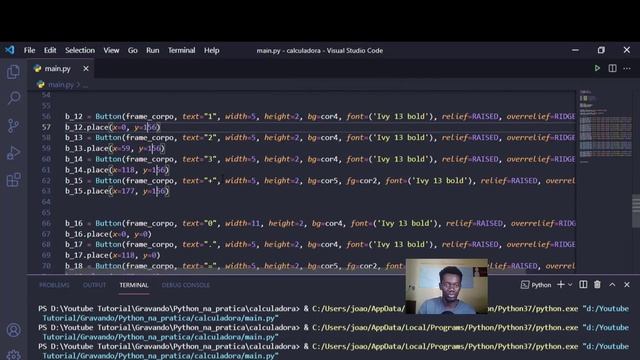
Task: Open the Run and Debug view
Action: (x=13, y=153)
